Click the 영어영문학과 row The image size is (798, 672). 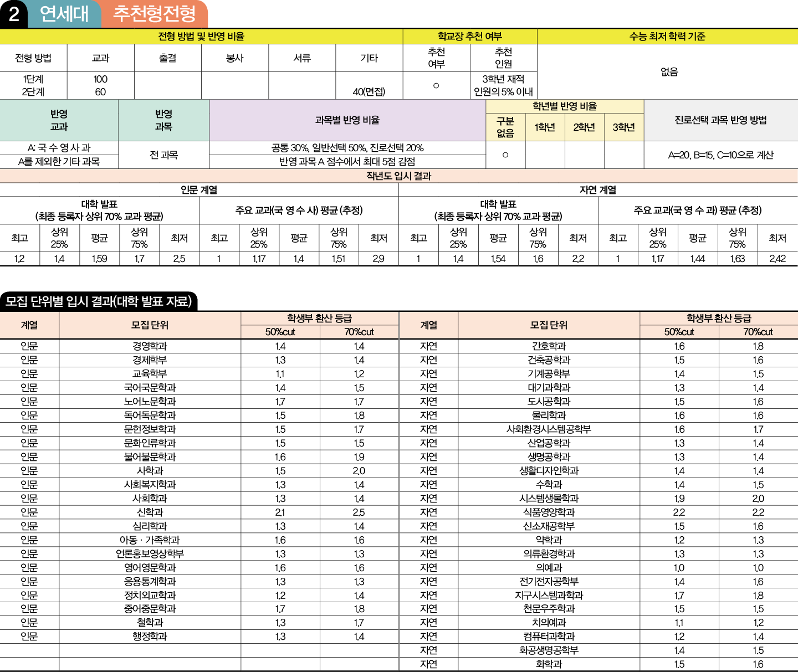199,568
